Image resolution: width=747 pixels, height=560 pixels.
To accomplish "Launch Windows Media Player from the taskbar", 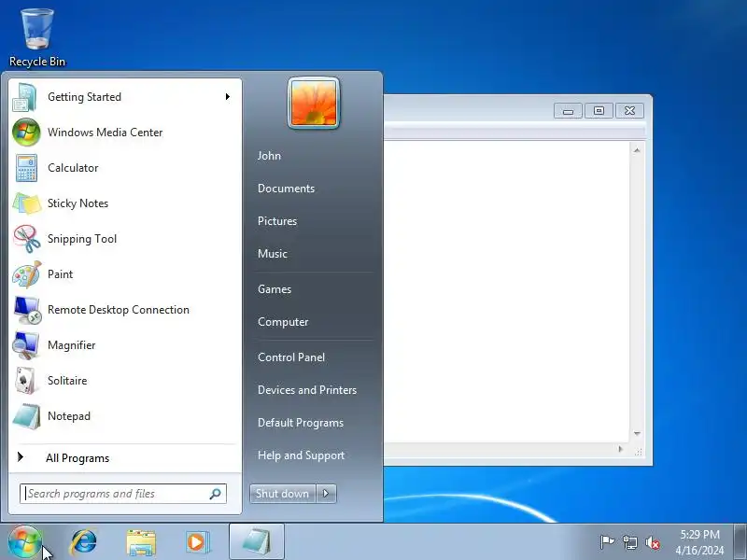I will pyautogui.click(x=197, y=542).
